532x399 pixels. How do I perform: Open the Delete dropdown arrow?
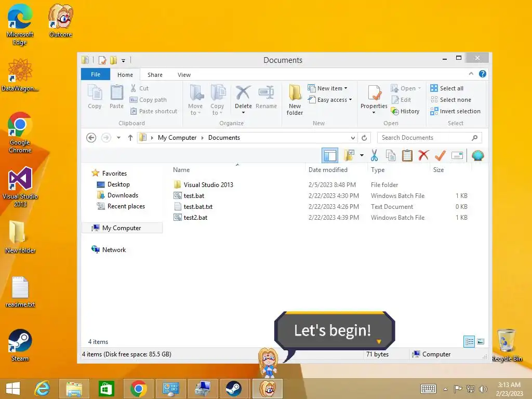point(243,113)
